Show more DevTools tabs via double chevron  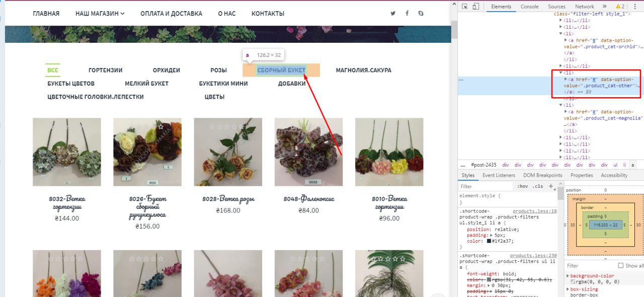(x=605, y=7)
